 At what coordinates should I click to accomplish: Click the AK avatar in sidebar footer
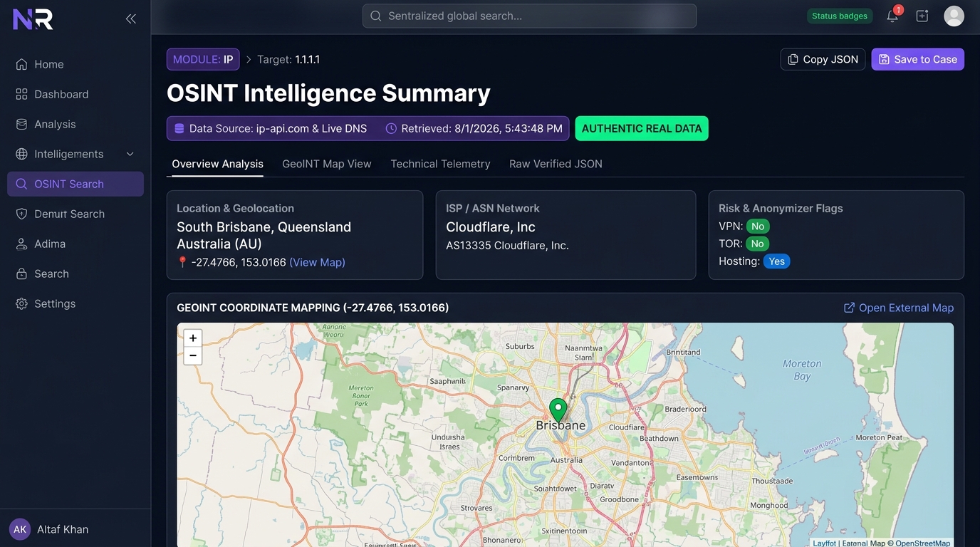(x=20, y=529)
